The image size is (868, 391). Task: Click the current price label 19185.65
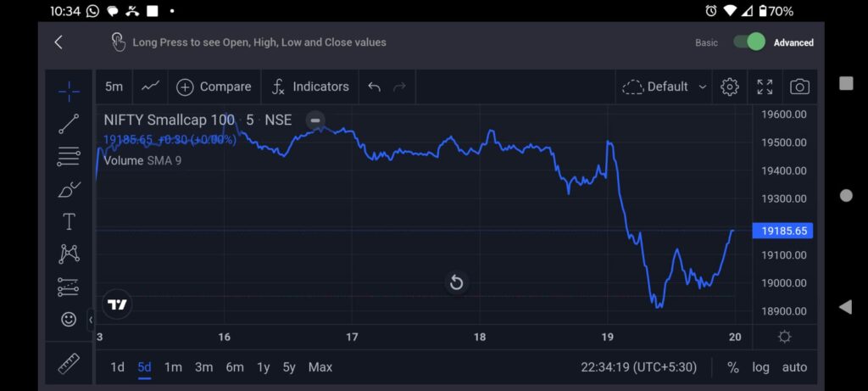point(782,231)
